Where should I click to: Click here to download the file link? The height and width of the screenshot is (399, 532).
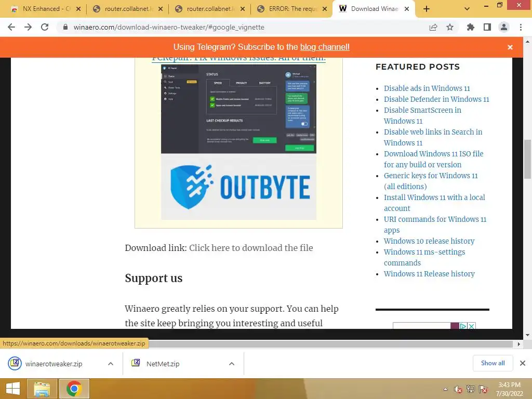(x=251, y=248)
